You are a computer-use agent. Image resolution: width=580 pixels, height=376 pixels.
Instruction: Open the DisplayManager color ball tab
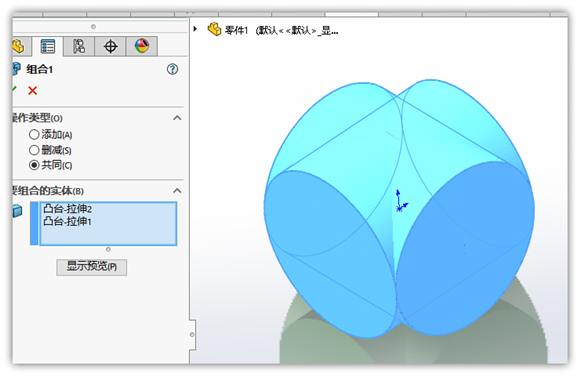coord(142,46)
